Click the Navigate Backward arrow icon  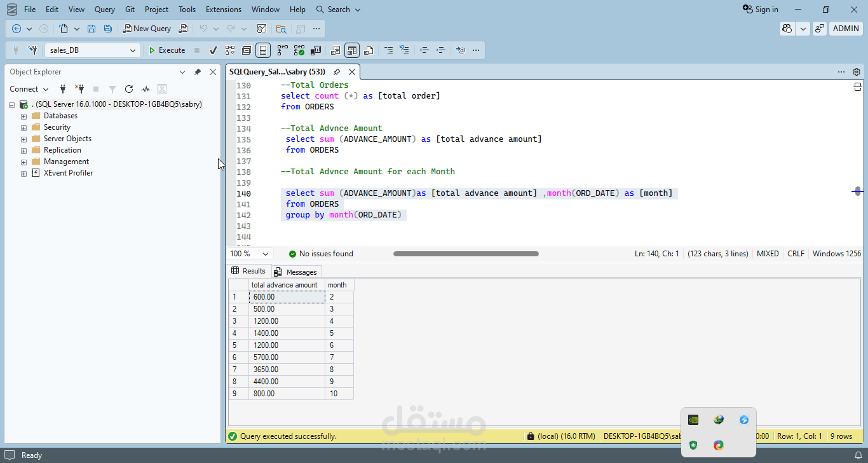click(x=17, y=29)
